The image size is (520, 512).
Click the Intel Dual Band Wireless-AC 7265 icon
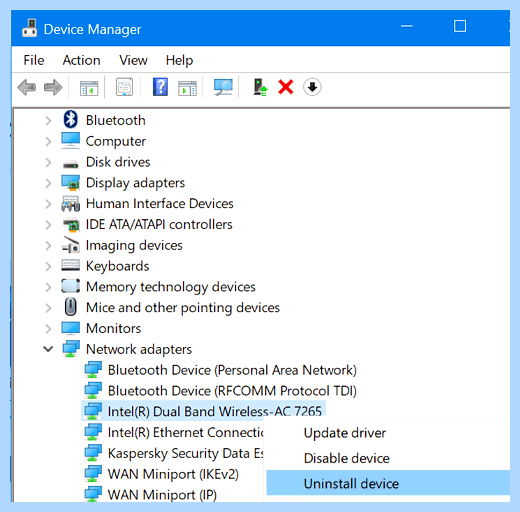tap(93, 411)
